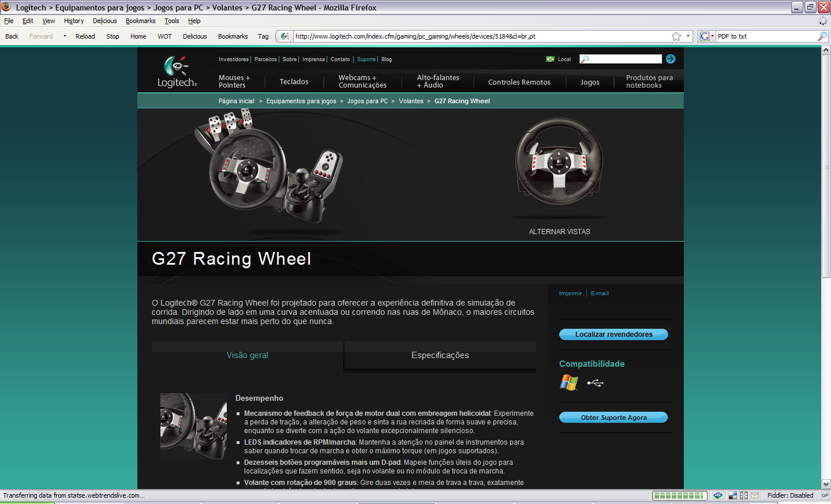Click the Windows compatibility icon
This screenshot has width=831, height=504.
568,382
